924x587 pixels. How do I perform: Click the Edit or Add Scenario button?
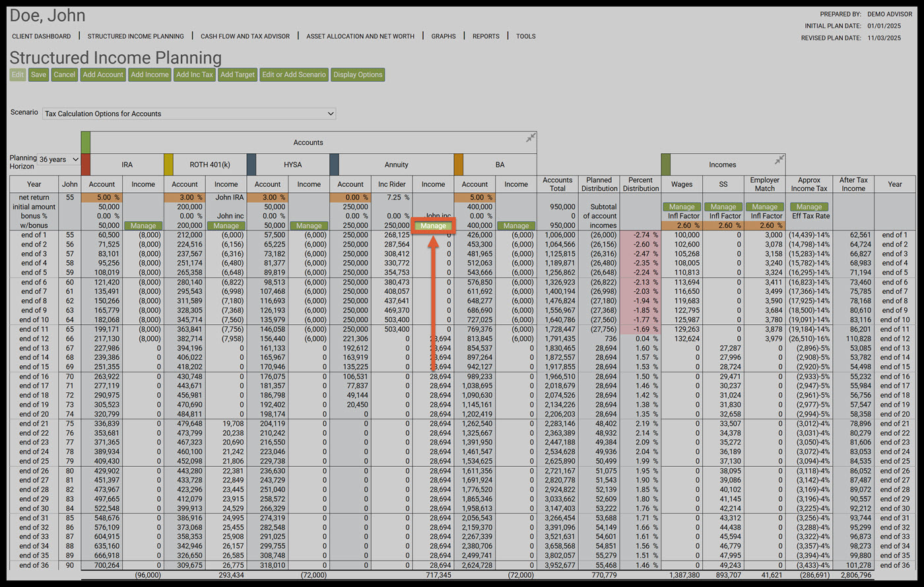(x=294, y=75)
